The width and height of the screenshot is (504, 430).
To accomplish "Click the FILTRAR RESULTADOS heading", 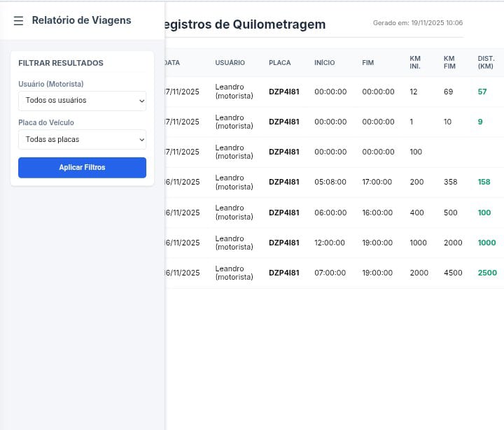I will (61, 63).
